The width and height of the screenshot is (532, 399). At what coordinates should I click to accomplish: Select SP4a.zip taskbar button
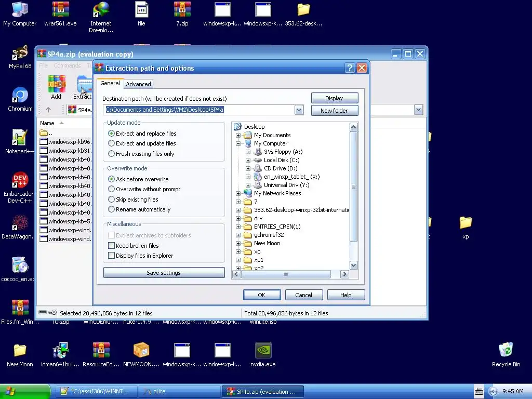[x=262, y=392]
